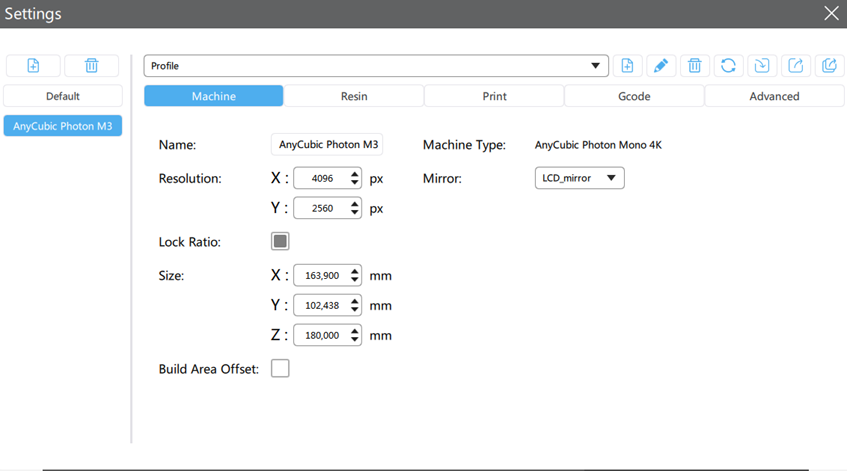847x471 pixels.
Task: Export all profiles icon at far right
Action: coord(829,66)
